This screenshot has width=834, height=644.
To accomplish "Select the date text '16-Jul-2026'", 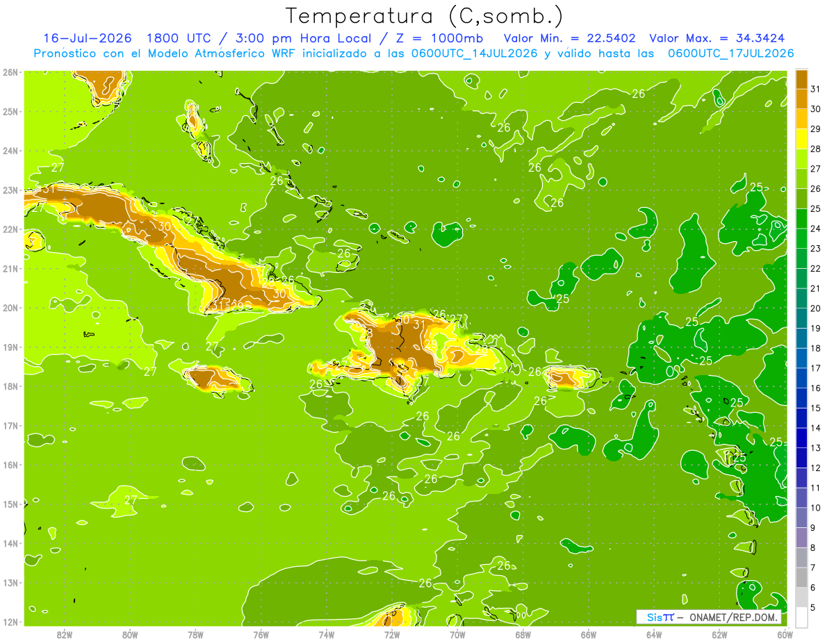I will (88, 38).
